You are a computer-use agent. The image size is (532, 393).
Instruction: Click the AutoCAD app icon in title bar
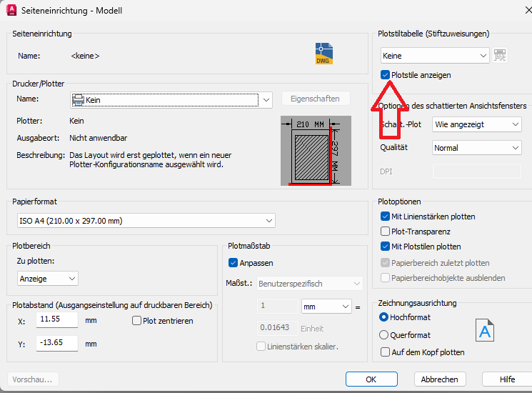click(11, 10)
